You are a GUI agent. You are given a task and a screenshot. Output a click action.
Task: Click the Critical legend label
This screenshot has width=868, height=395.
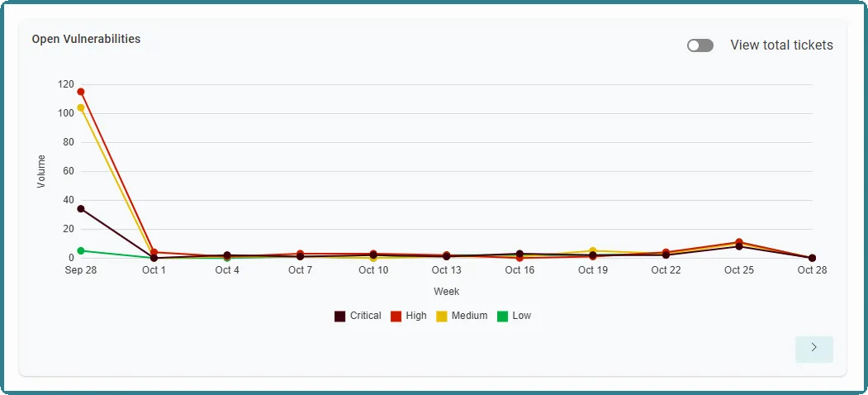pyautogui.click(x=365, y=316)
